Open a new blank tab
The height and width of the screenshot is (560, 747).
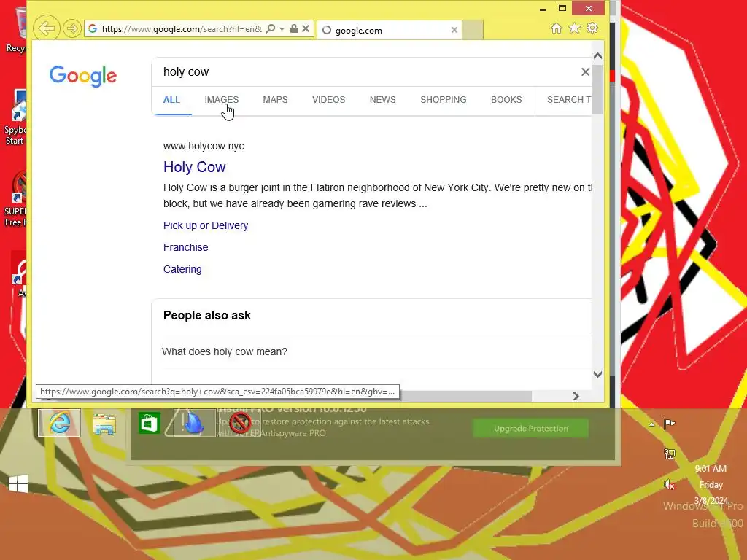(x=473, y=30)
